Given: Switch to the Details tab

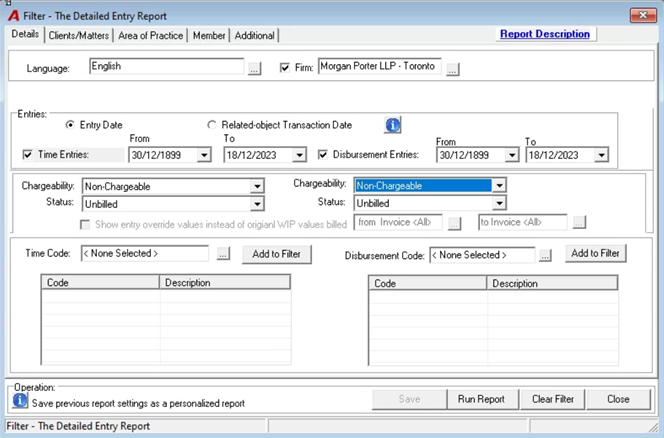Looking at the screenshot, I should [x=25, y=34].
